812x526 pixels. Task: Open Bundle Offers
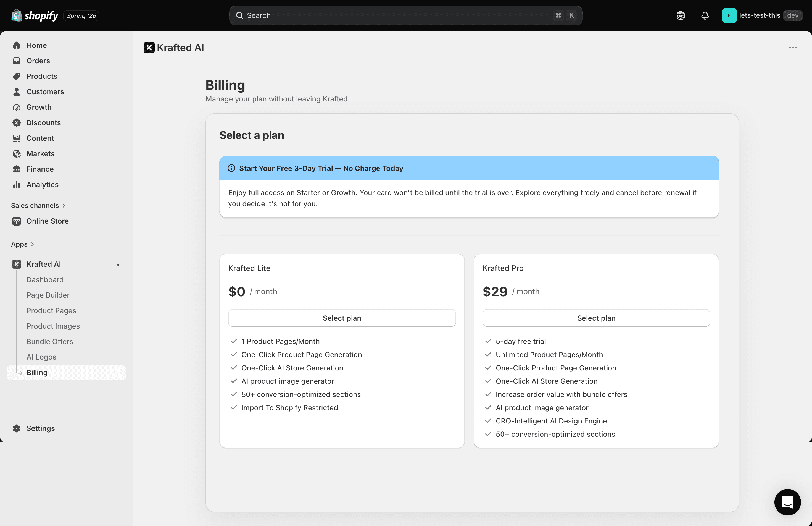(50, 341)
